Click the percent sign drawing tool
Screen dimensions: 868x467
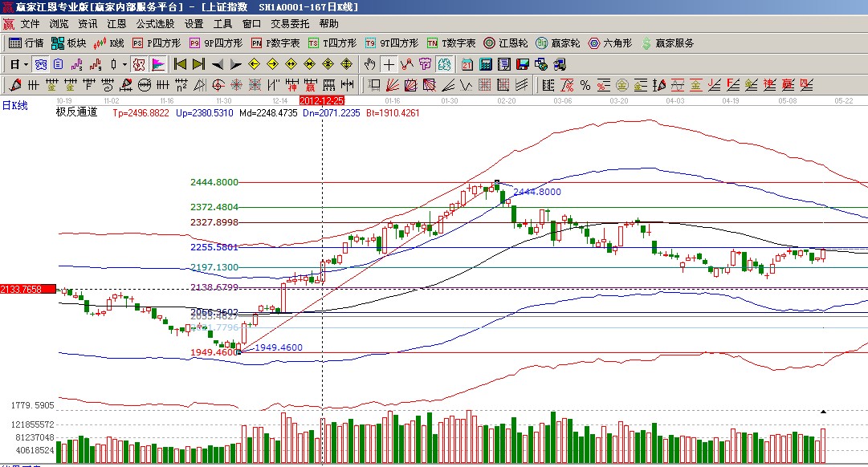point(585,85)
